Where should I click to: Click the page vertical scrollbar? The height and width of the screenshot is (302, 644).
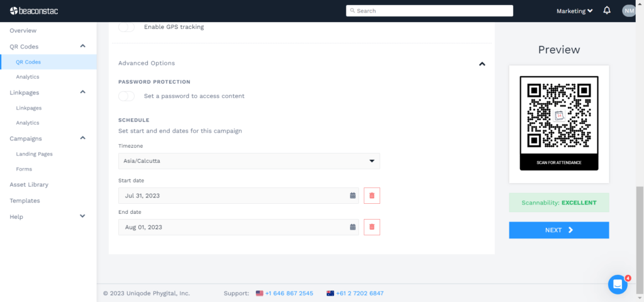click(x=640, y=239)
